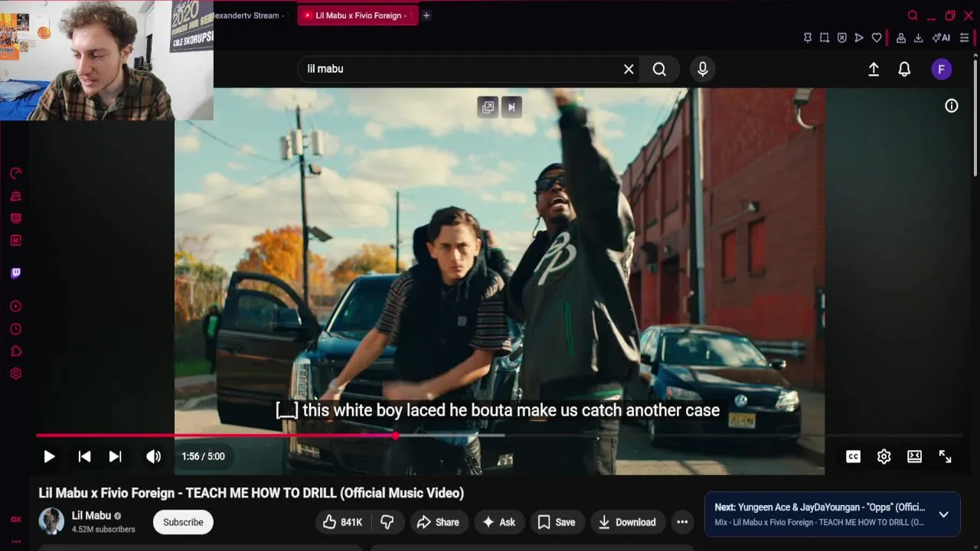Click the skip overlay icon above video

[511, 107]
